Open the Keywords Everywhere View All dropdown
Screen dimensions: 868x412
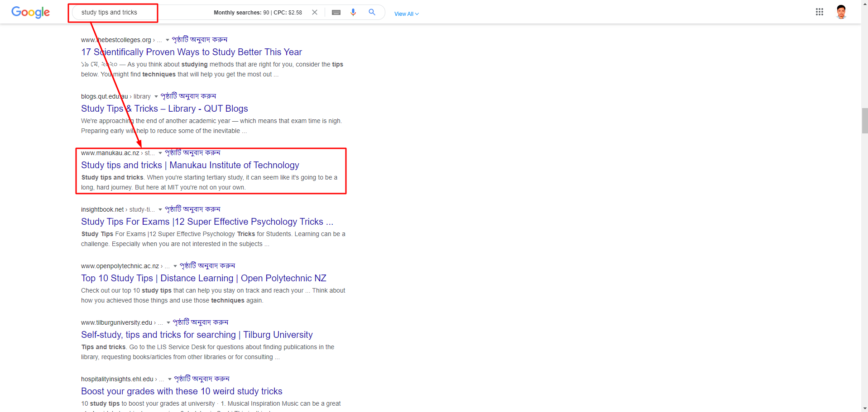coord(406,14)
